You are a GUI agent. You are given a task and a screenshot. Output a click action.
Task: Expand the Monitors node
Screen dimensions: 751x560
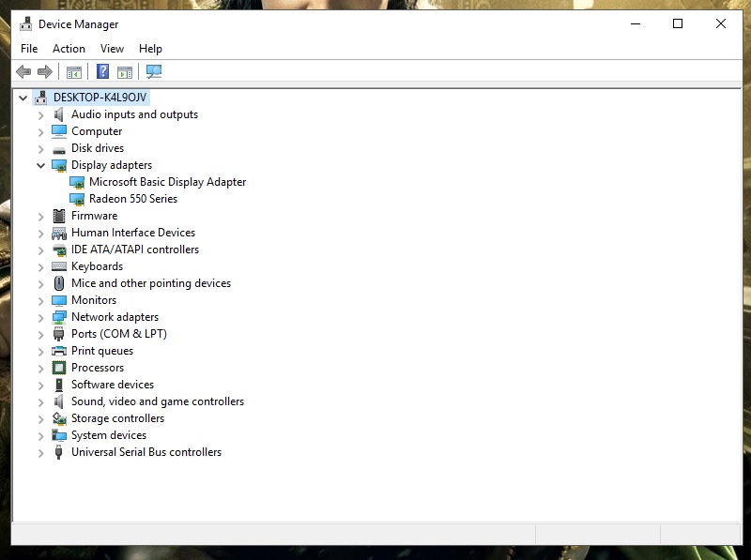point(41,301)
